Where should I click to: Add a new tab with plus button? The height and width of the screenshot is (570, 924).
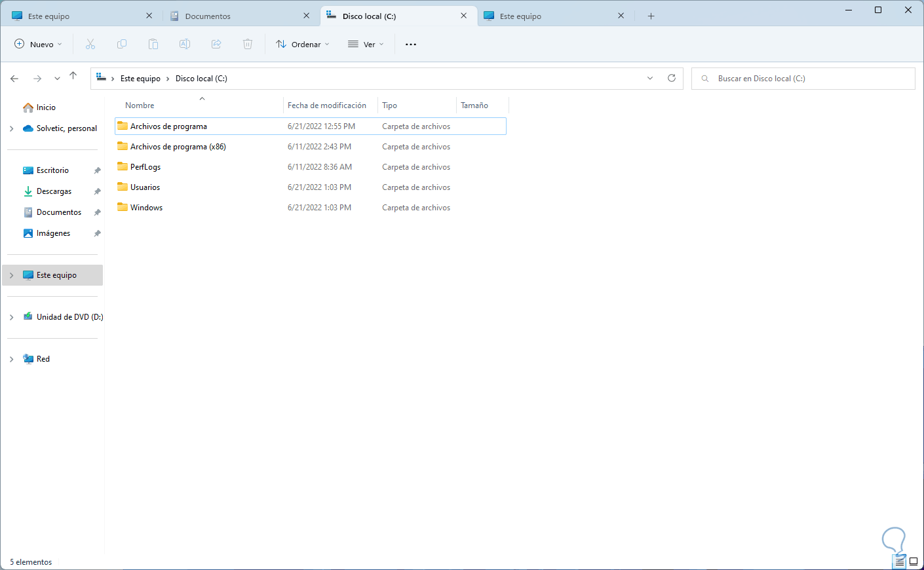tap(651, 16)
